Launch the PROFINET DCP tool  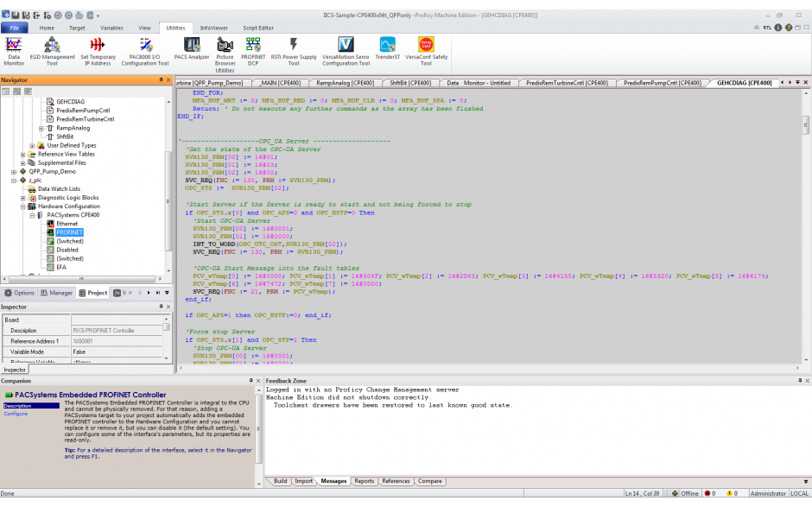point(253,51)
